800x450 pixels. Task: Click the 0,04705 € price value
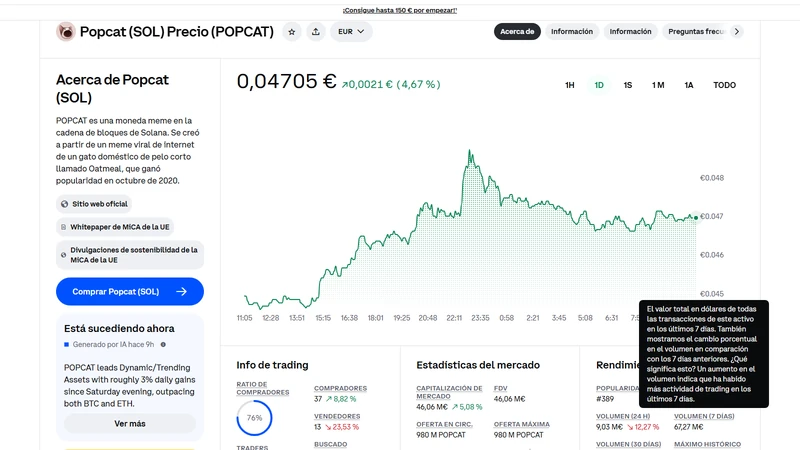(x=286, y=82)
